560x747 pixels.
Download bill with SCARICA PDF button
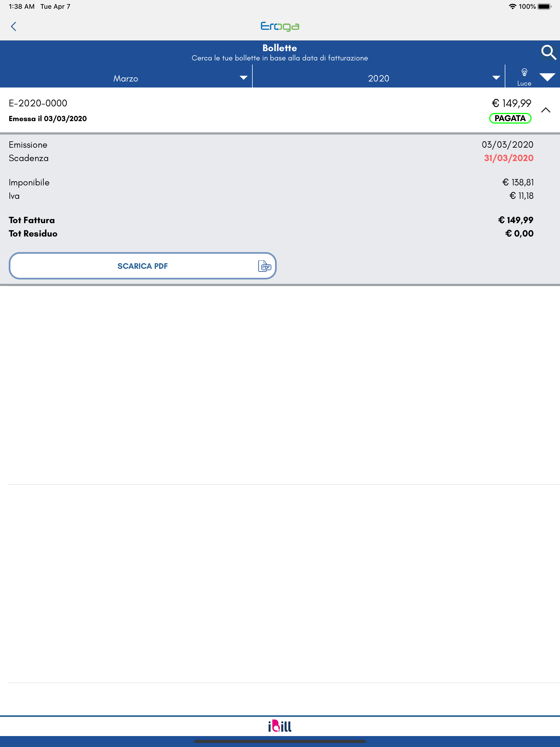point(142,266)
